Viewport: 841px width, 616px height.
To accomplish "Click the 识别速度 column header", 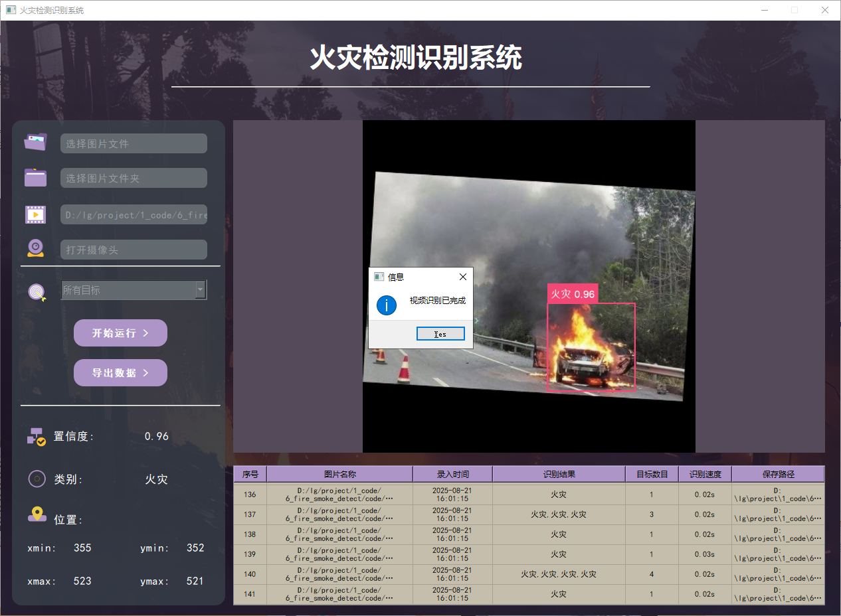I will (705, 474).
